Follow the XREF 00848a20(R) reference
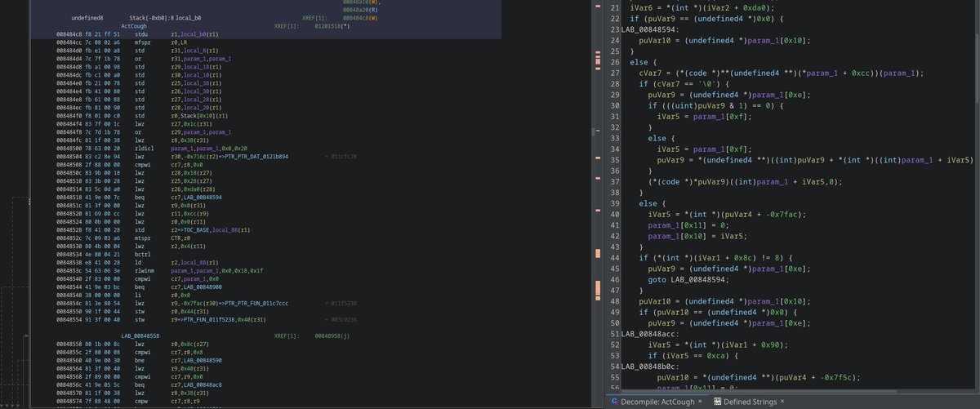Screen dimensions: 980x409 [x=360, y=9]
